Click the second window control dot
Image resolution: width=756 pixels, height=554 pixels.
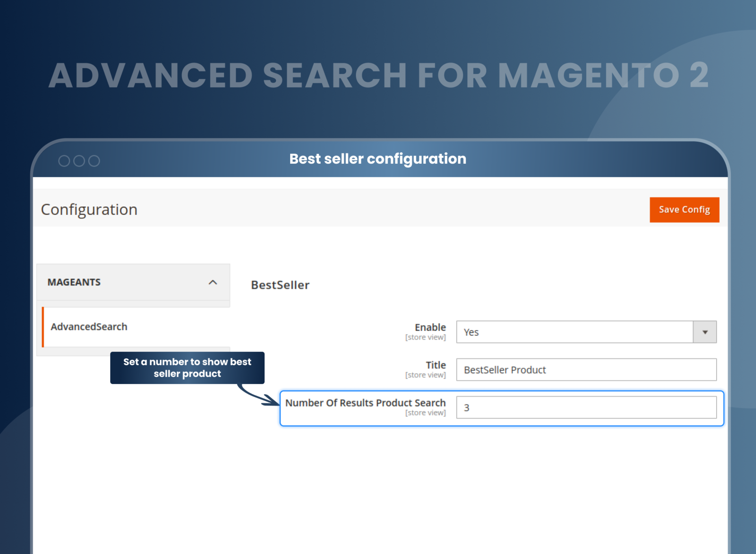pos(79,161)
